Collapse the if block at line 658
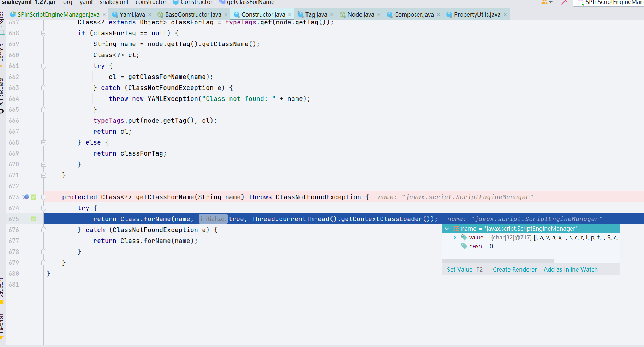This screenshot has width=644, height=347. (x=43, y=33)
